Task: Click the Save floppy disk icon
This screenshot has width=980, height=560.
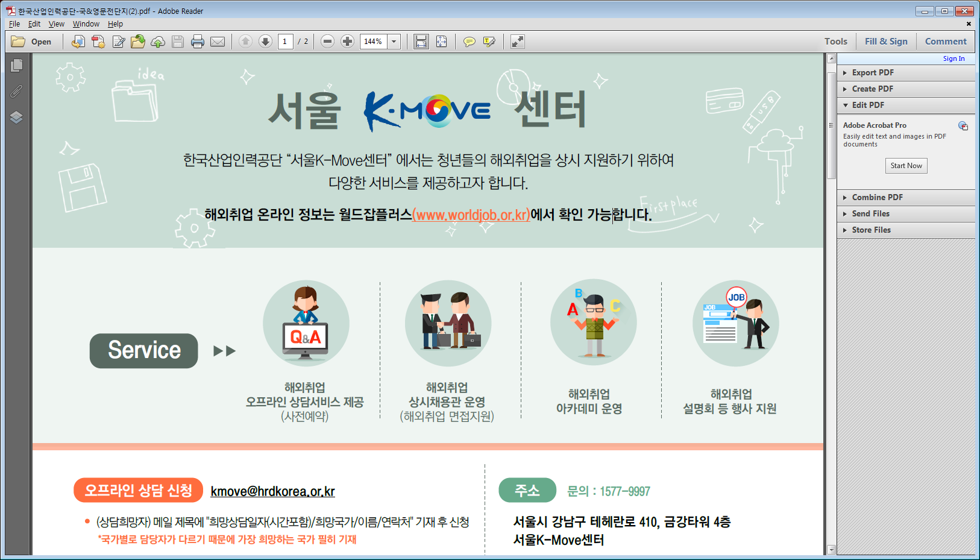Action: pos(177,42)
